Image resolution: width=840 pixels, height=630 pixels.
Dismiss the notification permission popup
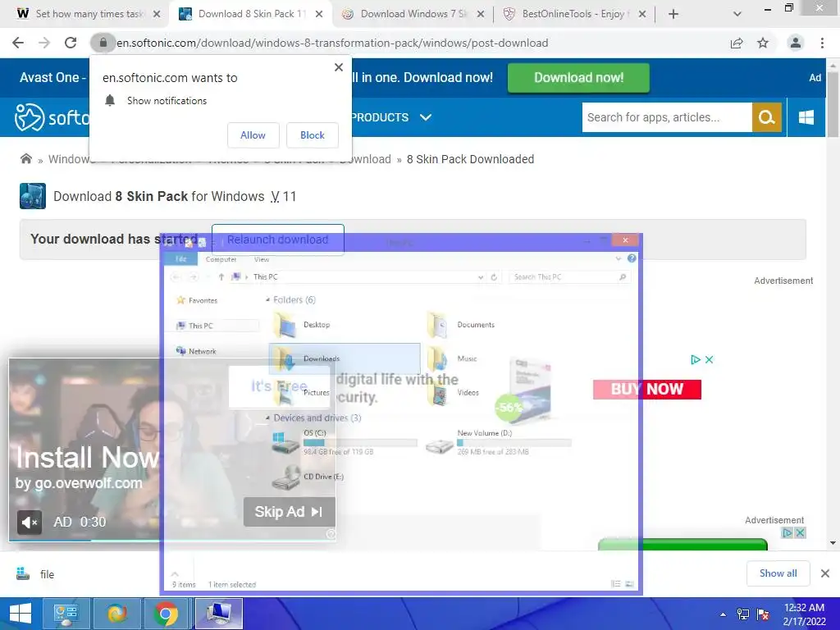339,67
